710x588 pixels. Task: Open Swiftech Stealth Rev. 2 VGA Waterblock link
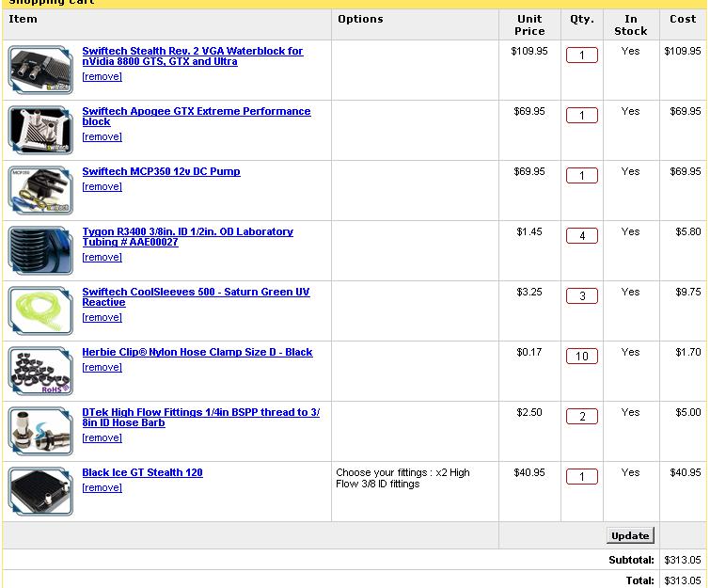pos(193,56)
